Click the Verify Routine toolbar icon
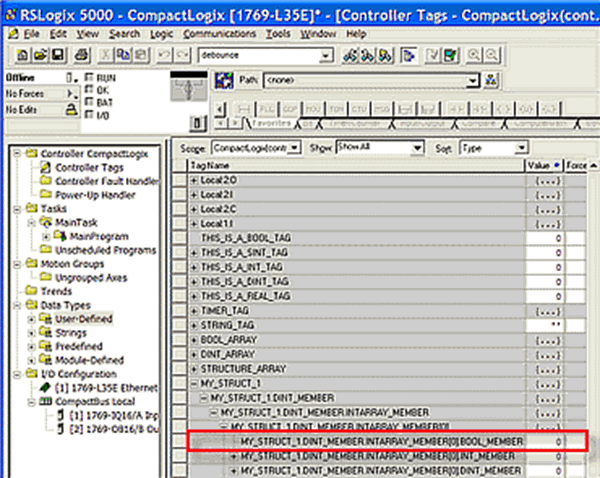Image resolution: width=600 pixels, height=478 pixels. (x=433, y=56)
